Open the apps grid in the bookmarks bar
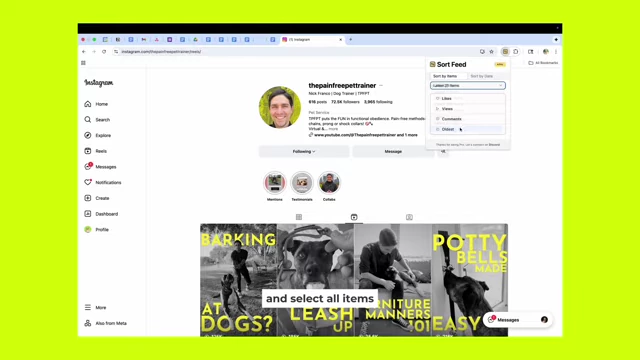 tap(83, 63)
